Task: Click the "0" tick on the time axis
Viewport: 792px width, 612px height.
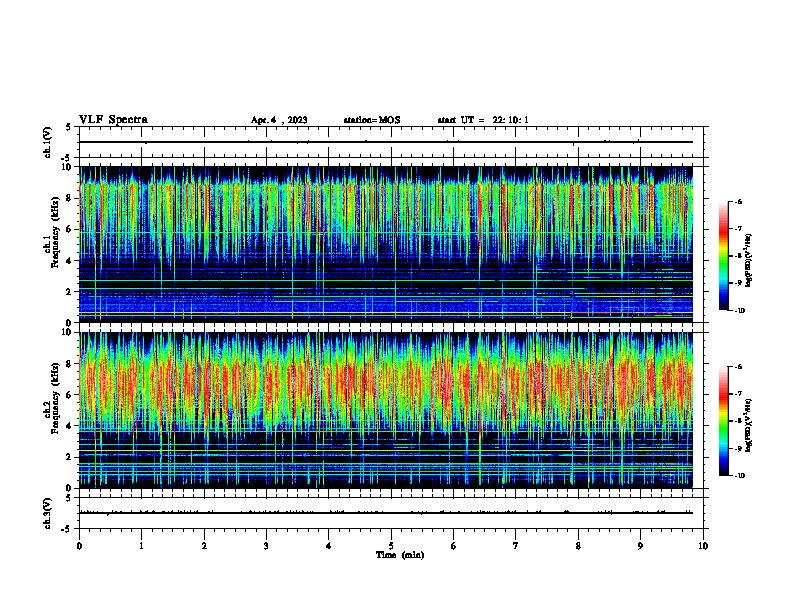Action: tap(79, 546)
